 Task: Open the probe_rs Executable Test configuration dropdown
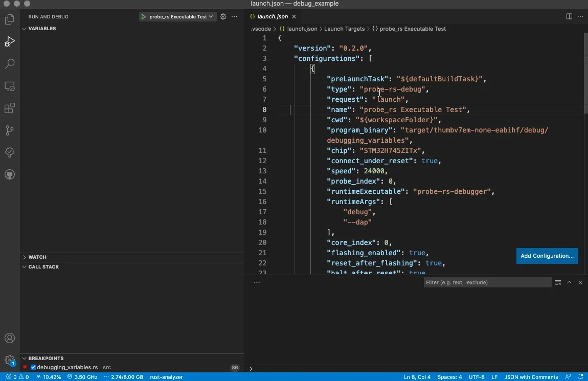click(x=177, y=16)
